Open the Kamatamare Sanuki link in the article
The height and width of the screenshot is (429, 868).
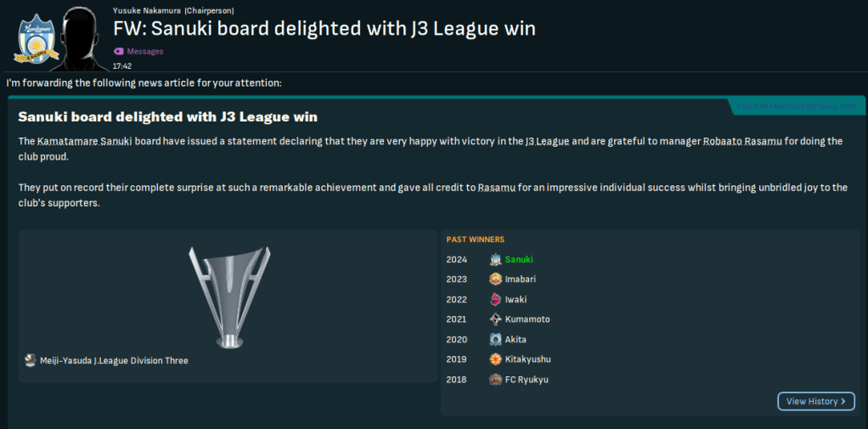pos(85,141)
